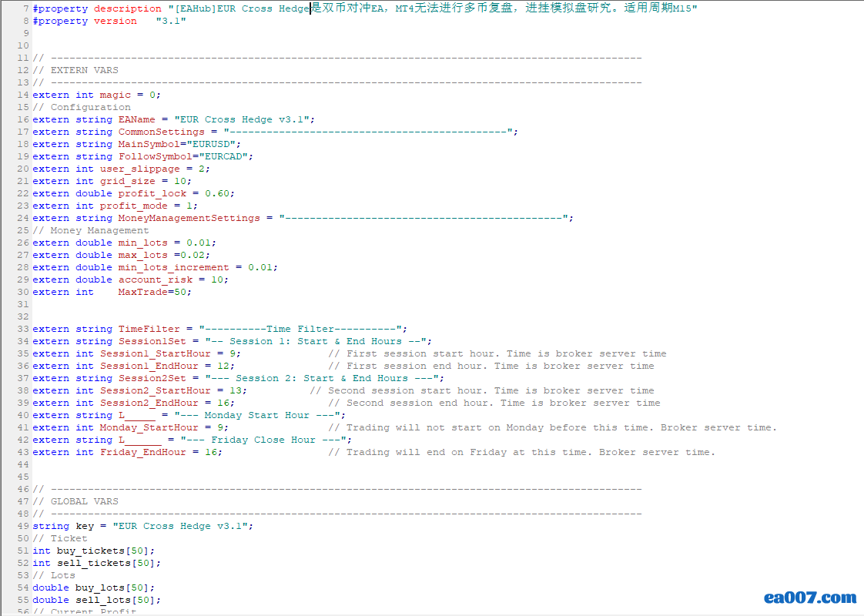Screen dimensions: 864x616
Task: Click the ea007.com watermark link
Action: 809,598
